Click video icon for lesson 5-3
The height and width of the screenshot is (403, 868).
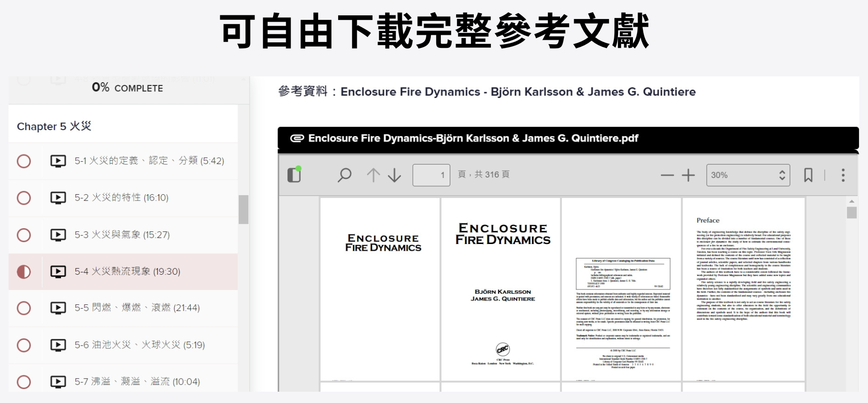pos(58,235)
